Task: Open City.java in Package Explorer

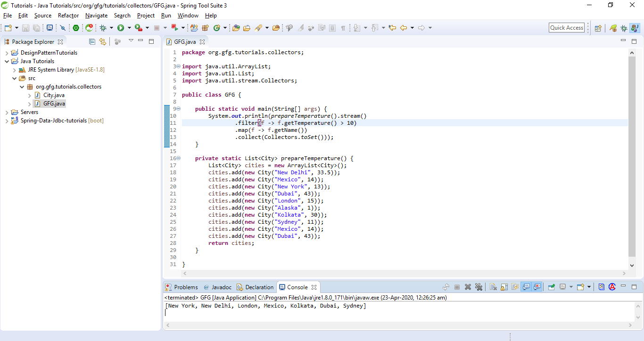Action: [54, 95]
